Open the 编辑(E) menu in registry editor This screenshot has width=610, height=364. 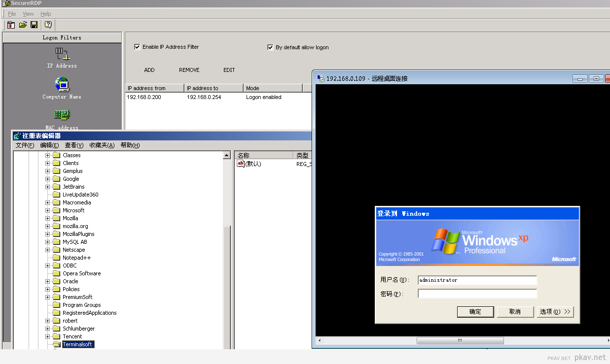click(49, 145)
